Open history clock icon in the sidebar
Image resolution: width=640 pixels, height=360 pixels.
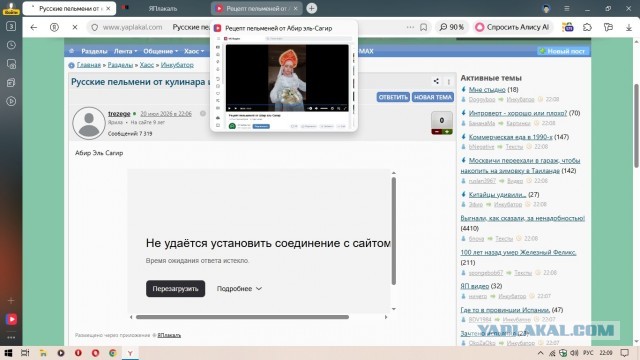[x=11, y=45]
